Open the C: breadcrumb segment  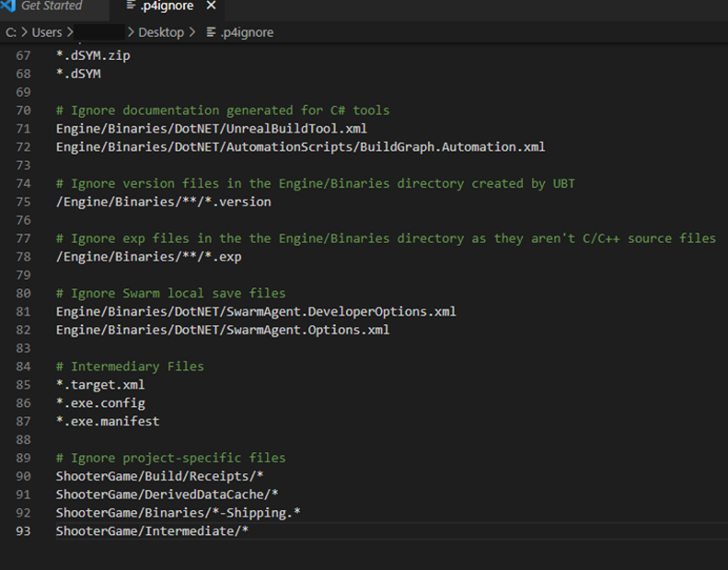pos(11,32)
